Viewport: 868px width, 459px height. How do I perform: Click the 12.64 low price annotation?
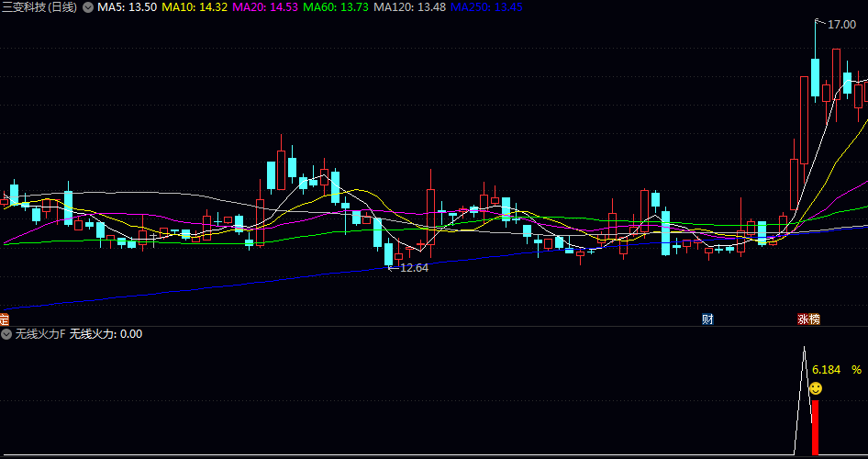415,267
